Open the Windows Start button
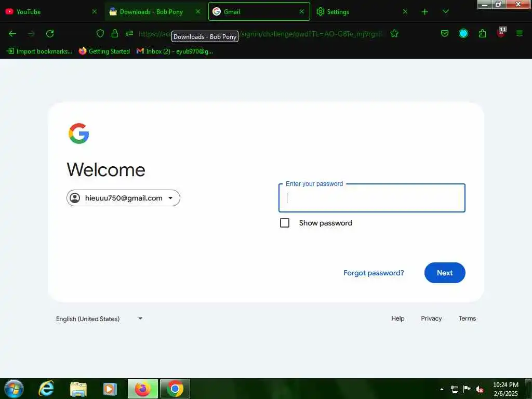 [14, 389]
